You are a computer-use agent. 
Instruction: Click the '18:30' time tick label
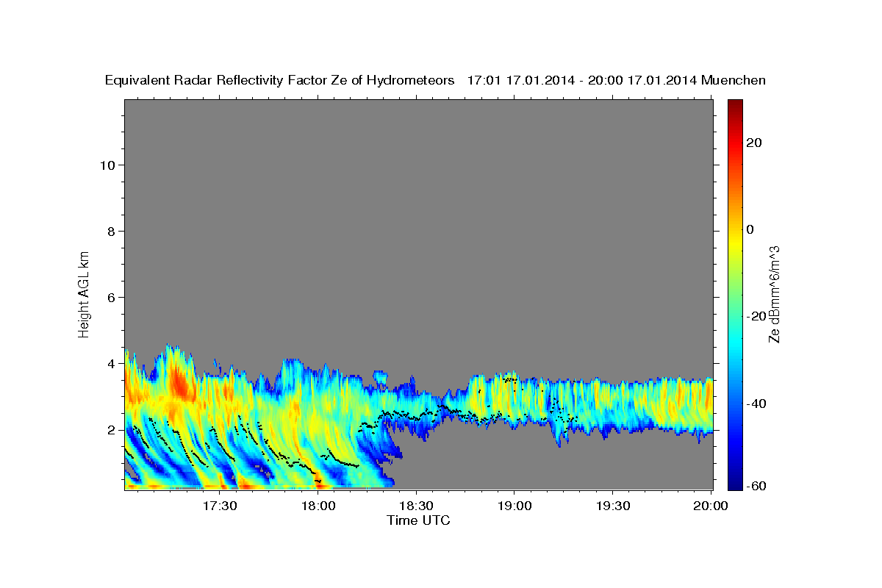(416, 506)
